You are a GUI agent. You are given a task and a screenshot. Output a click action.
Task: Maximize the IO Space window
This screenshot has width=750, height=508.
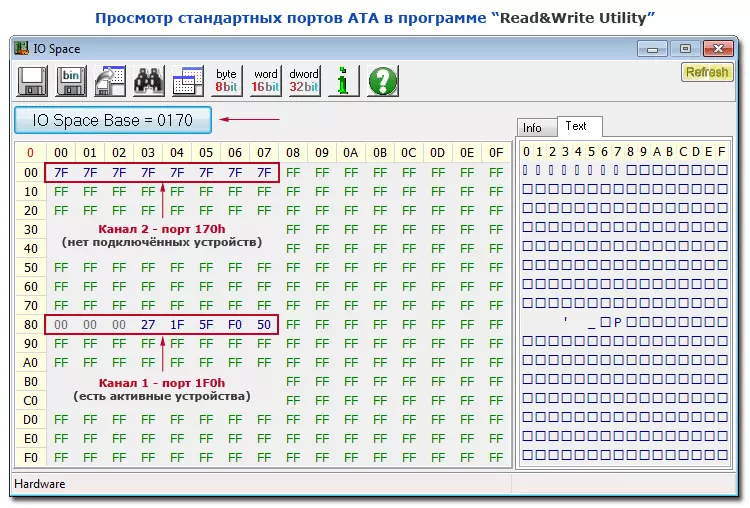[x=685, y=49]
